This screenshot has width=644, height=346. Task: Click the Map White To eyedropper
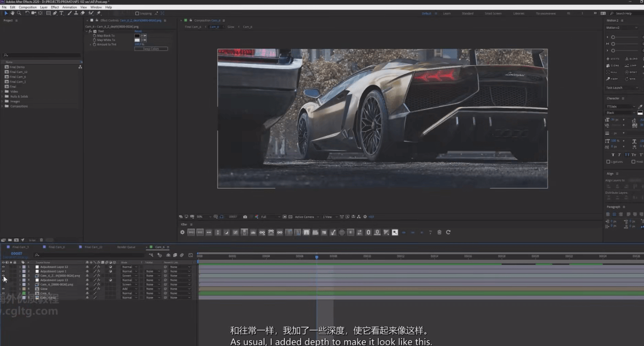[144, 40]
